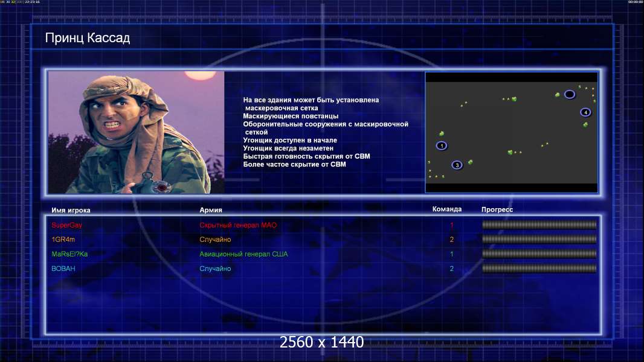This screenshot has width=644, height=362.
Task: Click the Принц Кассад title text
Action: [x=88, y=38]
